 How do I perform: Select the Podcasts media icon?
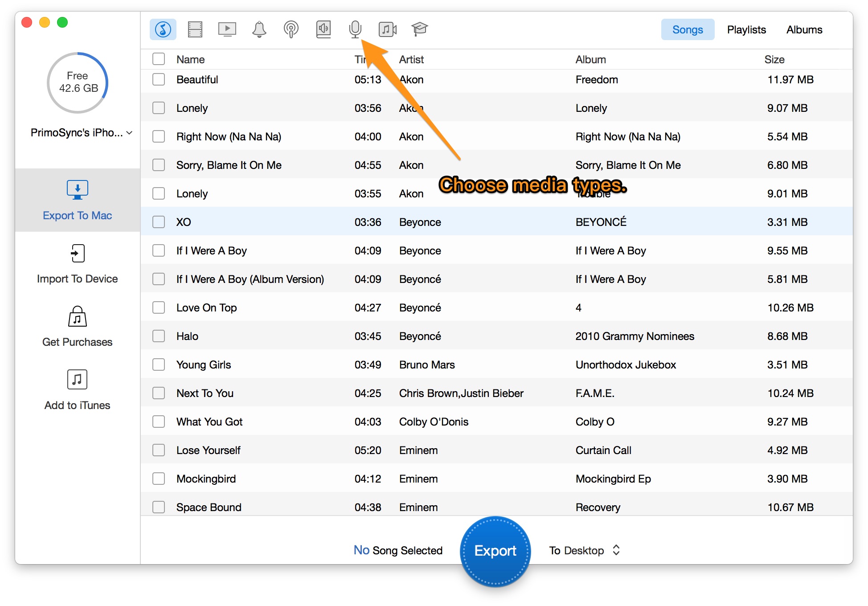coord(291,29)
